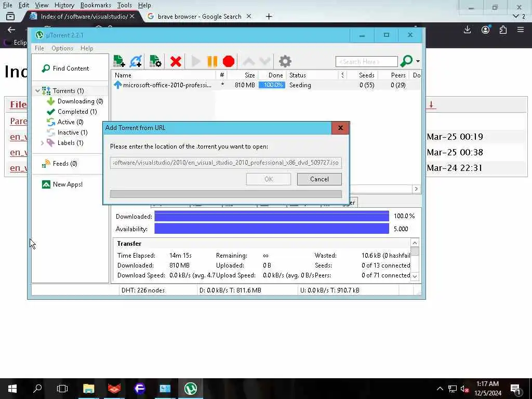
Task: Open the uTorrent Help menu
Action: pyautogui.click(x=87, y=48)
